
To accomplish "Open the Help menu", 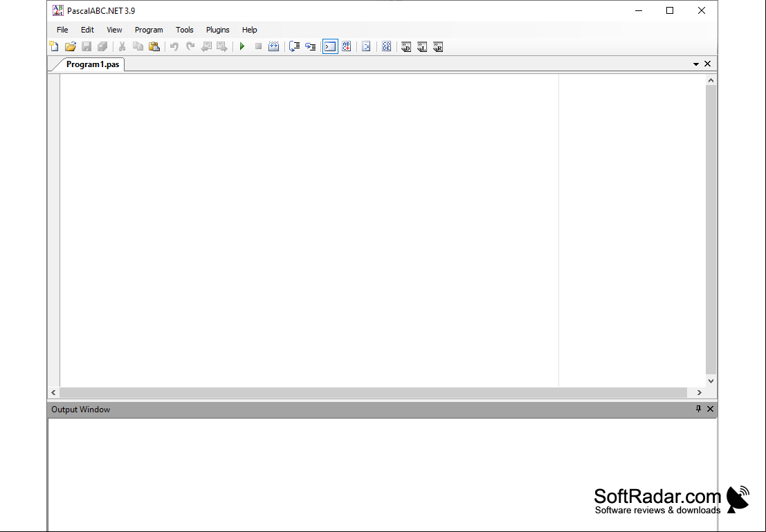I will click(x=249, y=30).
